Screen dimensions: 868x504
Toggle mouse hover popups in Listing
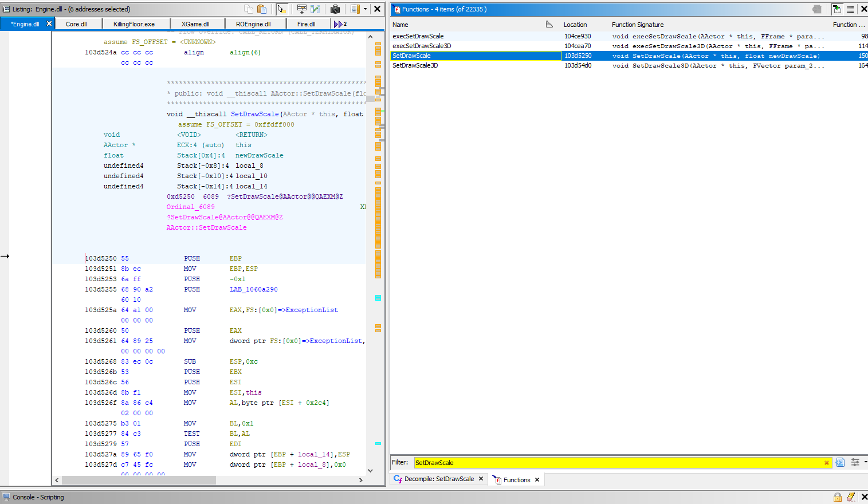[x=281, y=9]
